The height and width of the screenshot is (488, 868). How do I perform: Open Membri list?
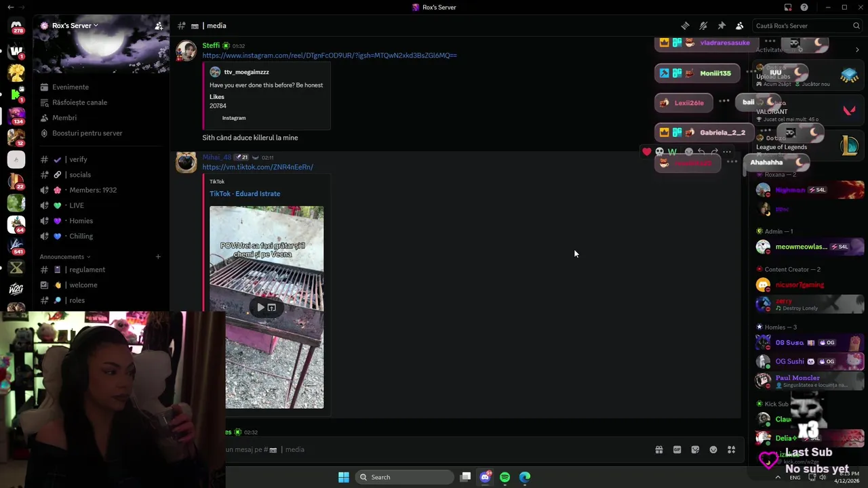click(x=101, y=118)
